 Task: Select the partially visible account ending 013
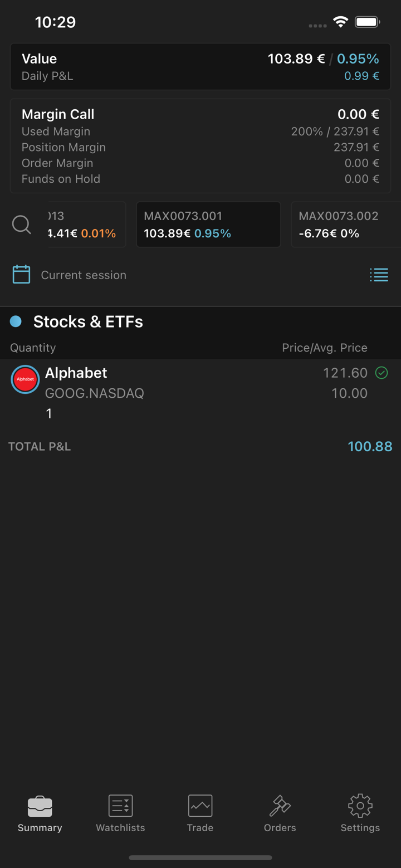tap(86, 225)
